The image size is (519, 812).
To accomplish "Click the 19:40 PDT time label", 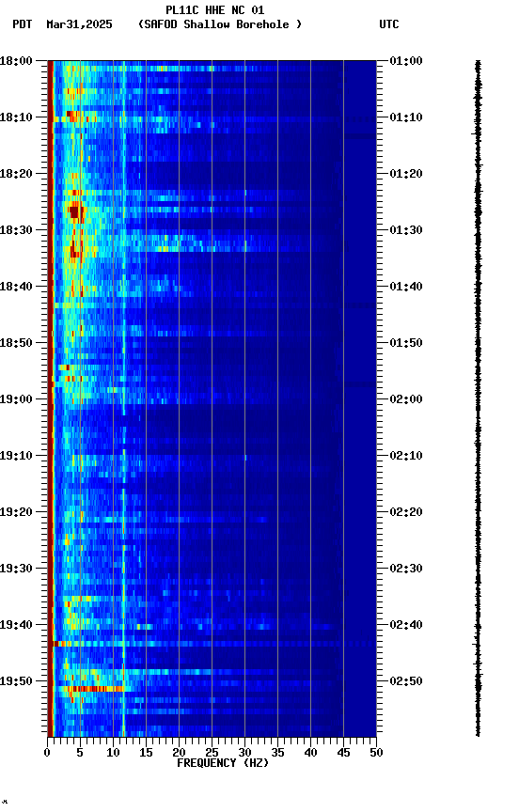I will 16,626.
